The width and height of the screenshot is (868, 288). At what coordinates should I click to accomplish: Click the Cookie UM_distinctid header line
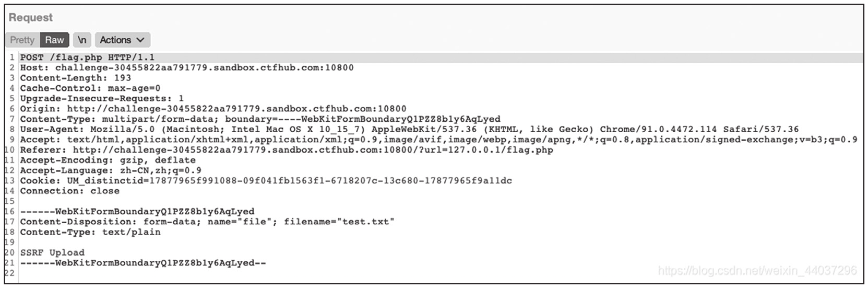click(266, 181)
